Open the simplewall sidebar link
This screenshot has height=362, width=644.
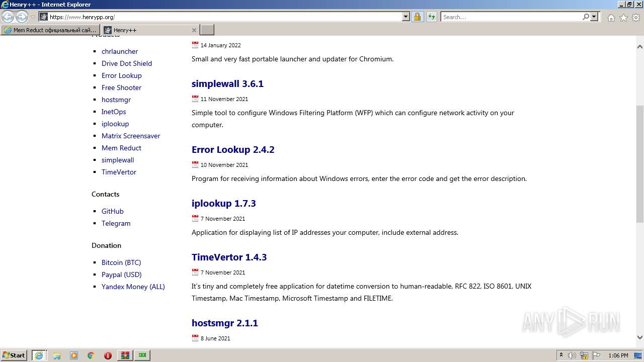pos(118,160)
